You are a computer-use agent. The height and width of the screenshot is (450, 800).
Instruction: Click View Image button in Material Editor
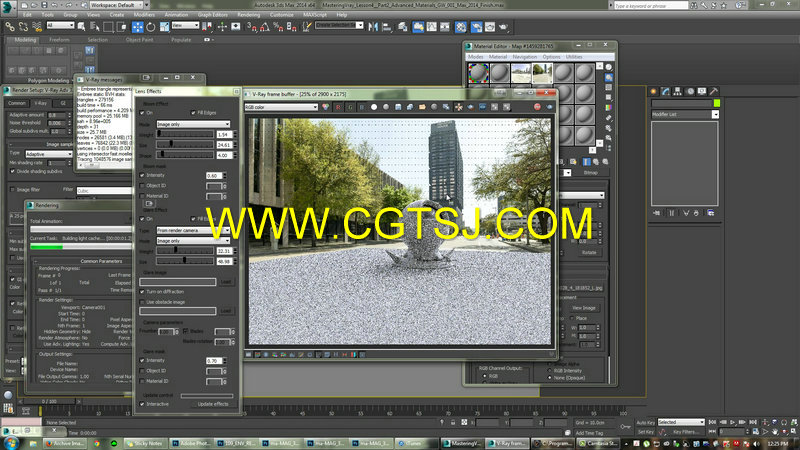[x=584, y=308]
